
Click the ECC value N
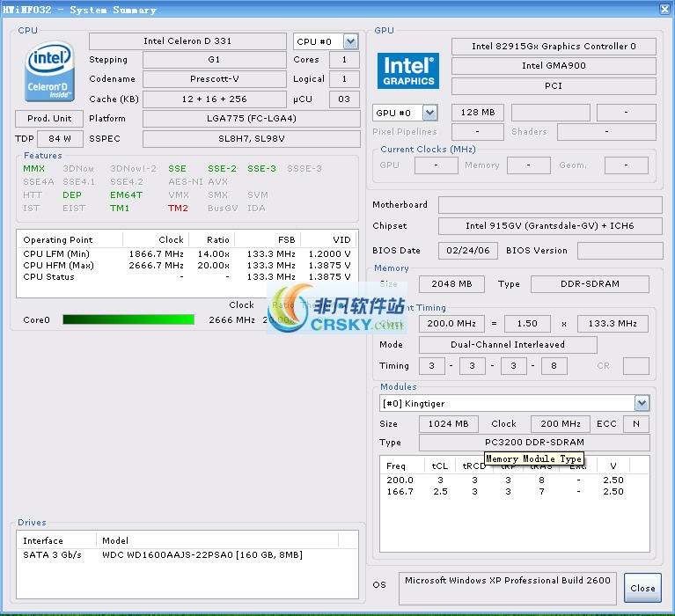[635, 424]
